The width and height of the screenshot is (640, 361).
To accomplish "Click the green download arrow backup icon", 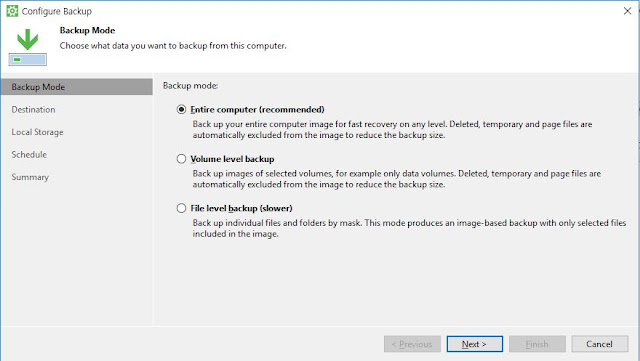I will (28, 47).
